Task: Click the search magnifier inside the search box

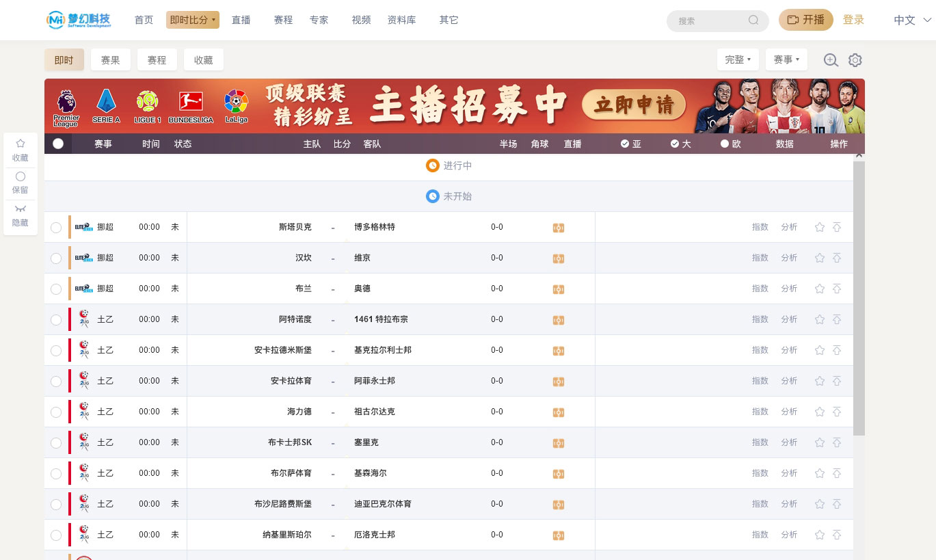Action: (x=754, y=21)
